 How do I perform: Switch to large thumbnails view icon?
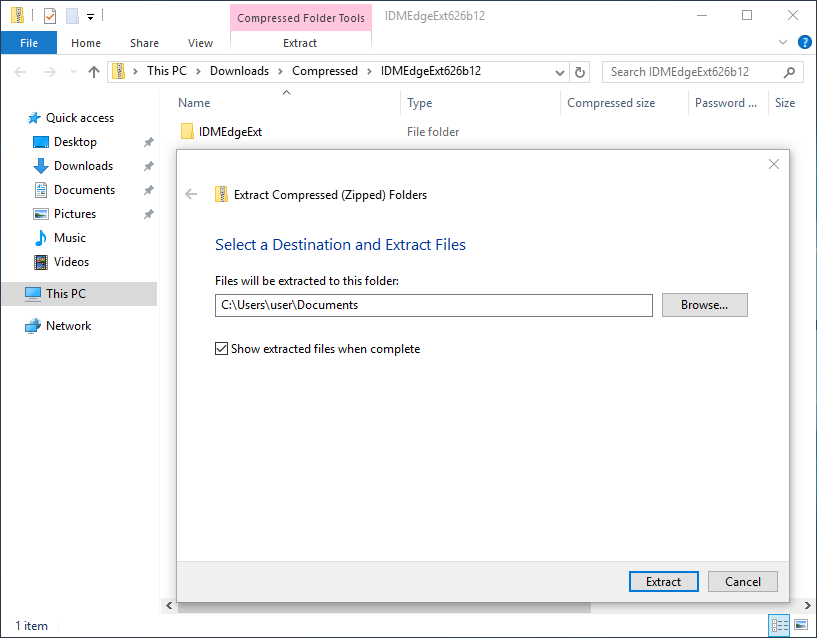coord(801,625)
